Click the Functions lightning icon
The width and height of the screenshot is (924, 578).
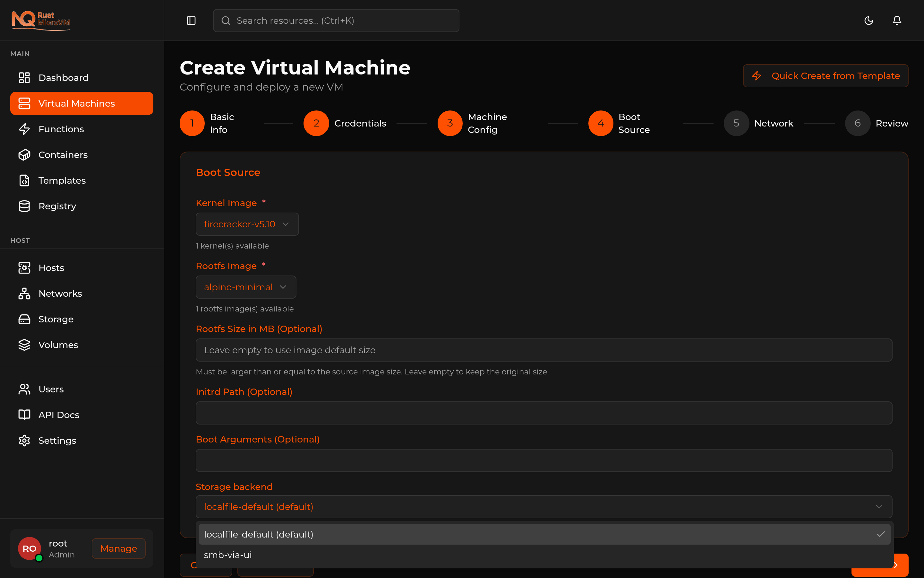coord(24,129)
